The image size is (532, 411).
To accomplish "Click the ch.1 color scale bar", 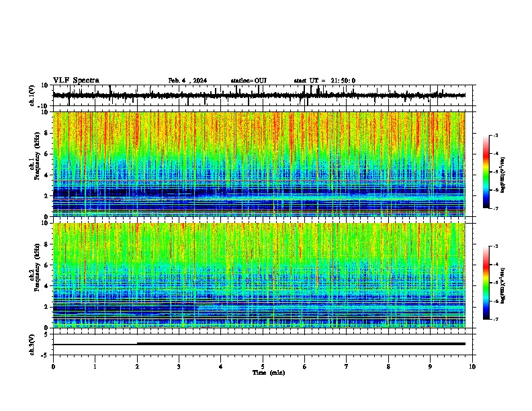I will tap(486, 172).
